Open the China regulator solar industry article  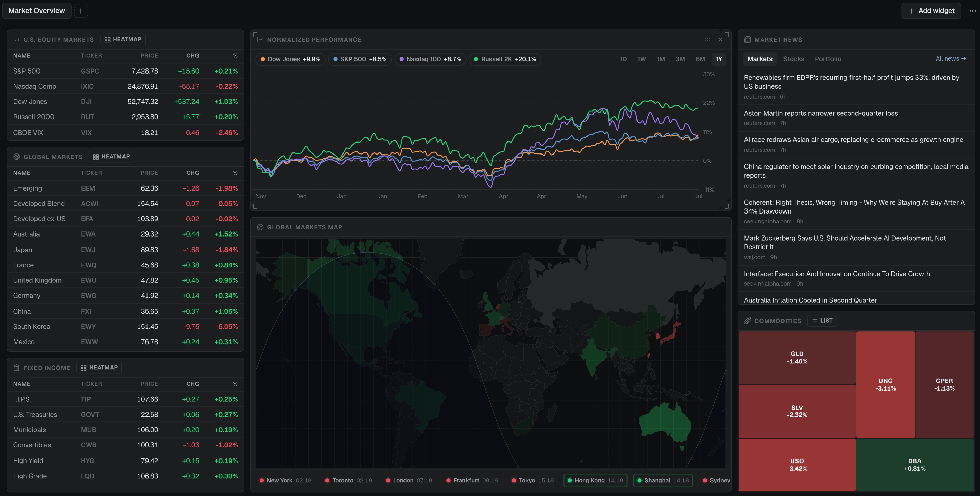point(856,176)
